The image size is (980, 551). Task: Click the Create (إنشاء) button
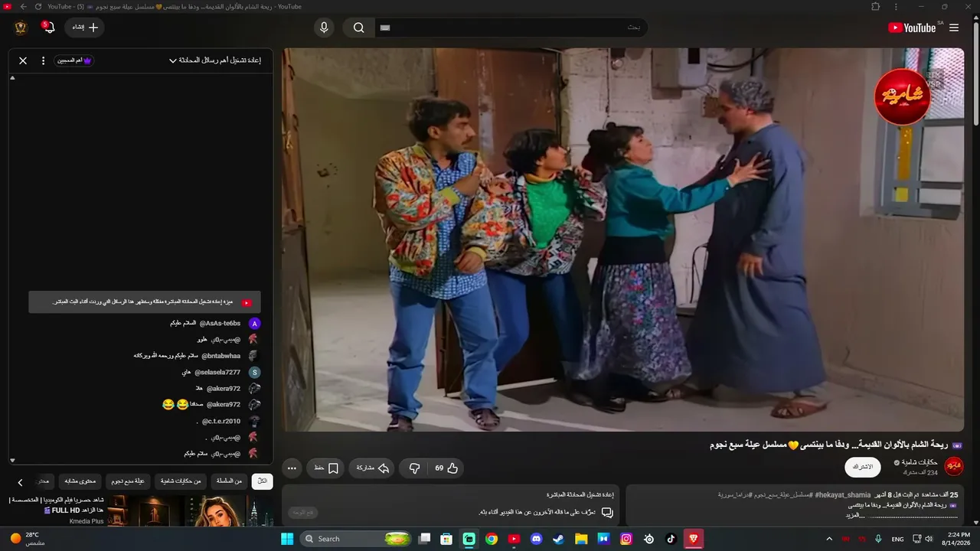85,28
